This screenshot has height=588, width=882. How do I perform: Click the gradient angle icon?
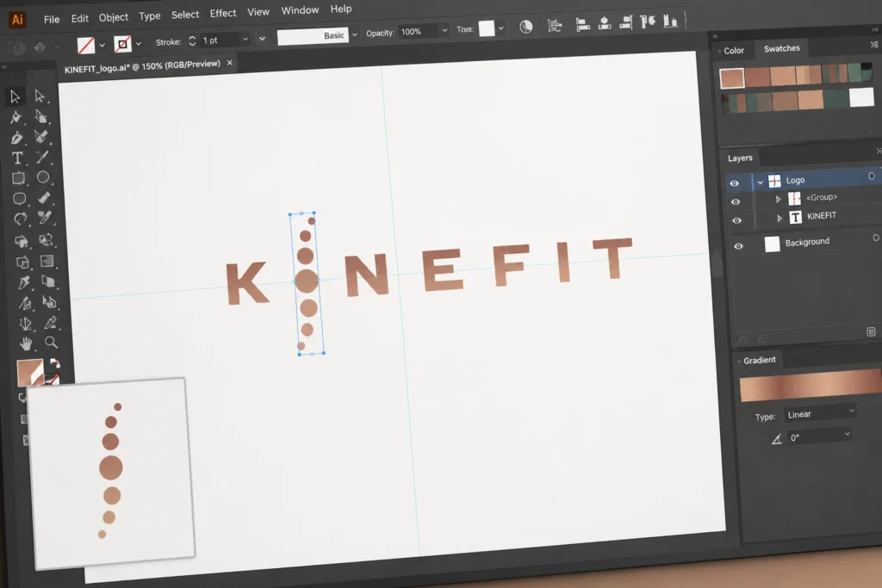(777, 439)
